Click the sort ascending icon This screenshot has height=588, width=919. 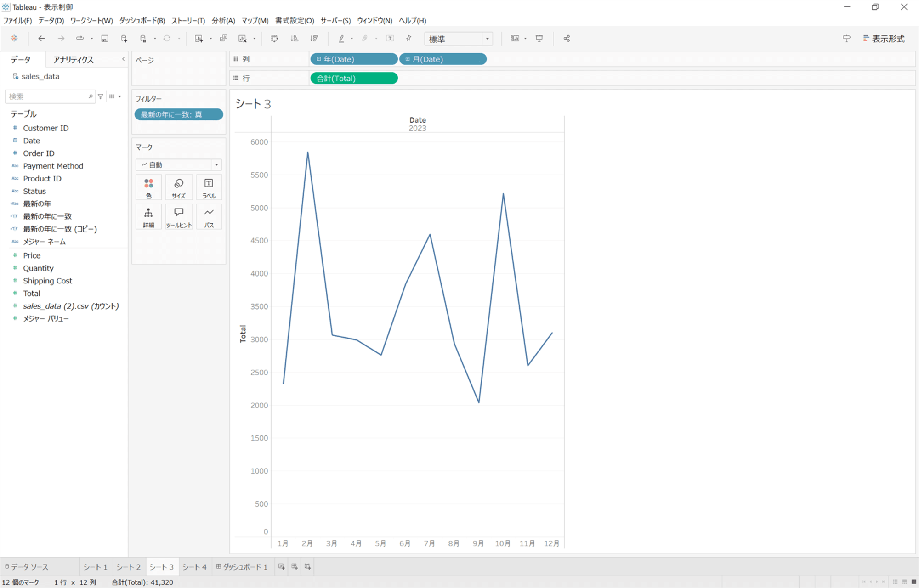295,39
